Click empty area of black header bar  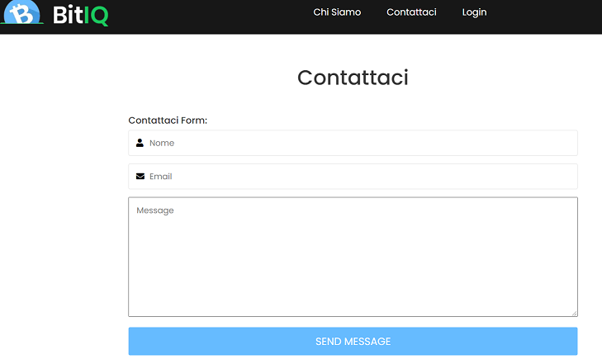(211, 17)
